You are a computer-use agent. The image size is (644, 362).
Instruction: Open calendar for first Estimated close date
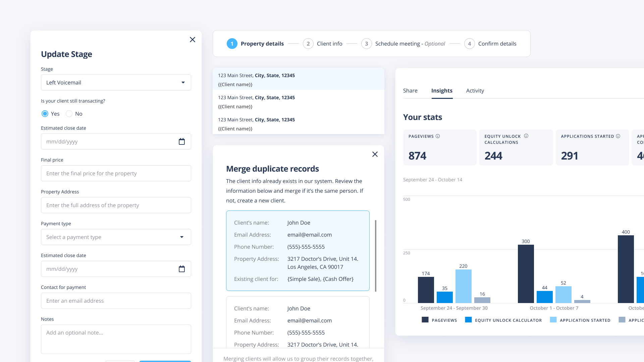181,141
